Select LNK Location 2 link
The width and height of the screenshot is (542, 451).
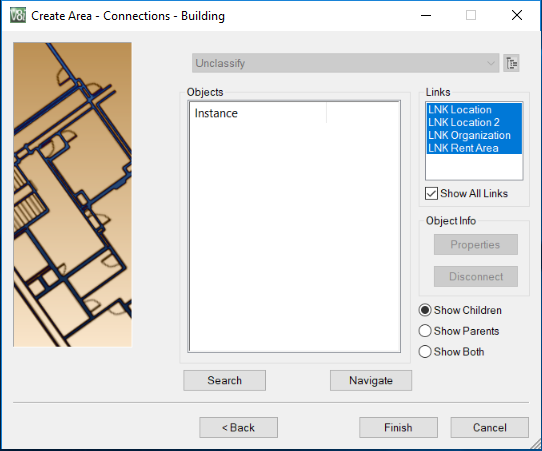(x=474, y=122)
